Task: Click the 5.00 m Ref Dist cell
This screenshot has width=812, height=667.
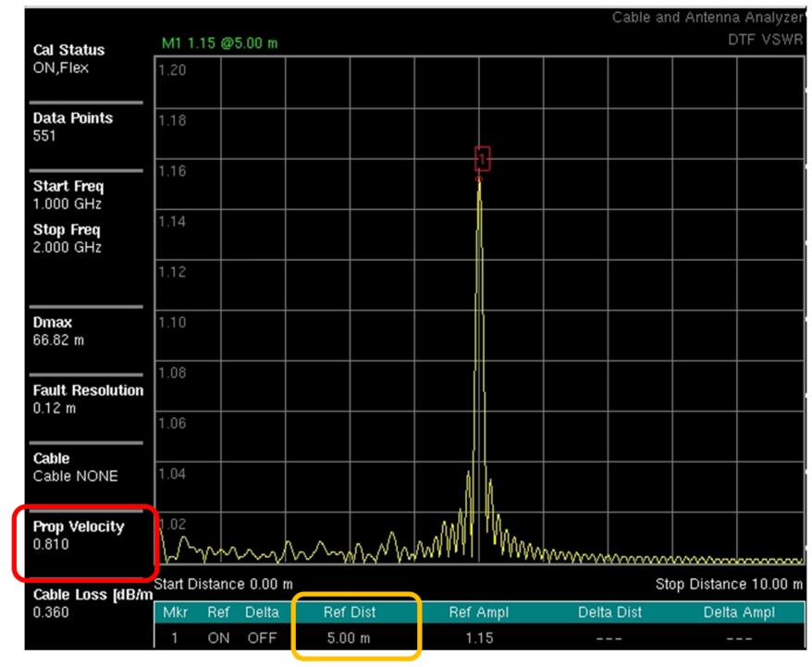Action: click(349, 638)
